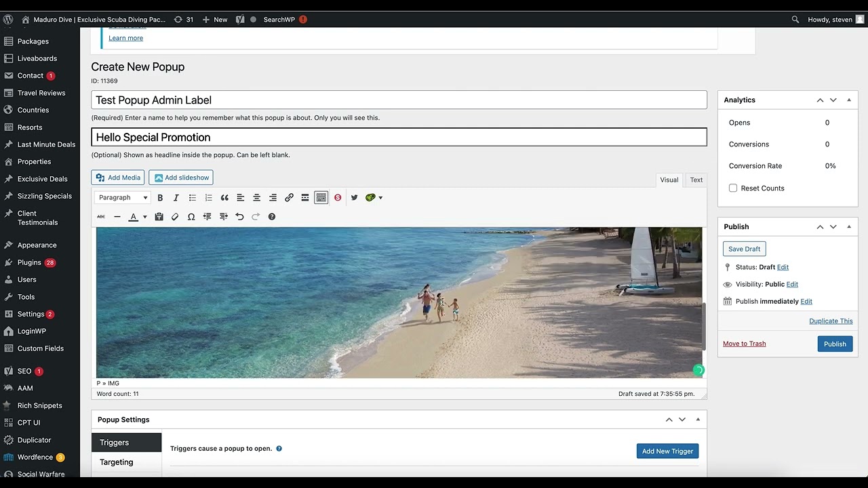Toggle the toolbar kitchen sink

point(321,198)
